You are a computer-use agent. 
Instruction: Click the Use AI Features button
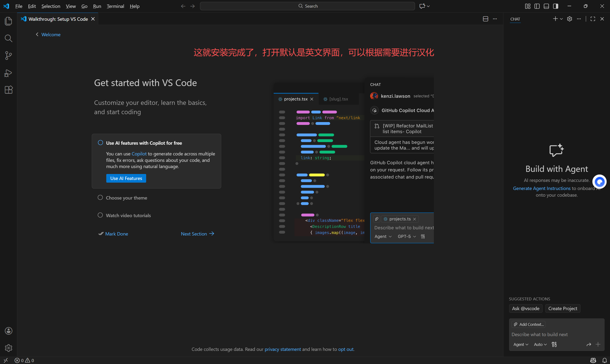[126, 178]
